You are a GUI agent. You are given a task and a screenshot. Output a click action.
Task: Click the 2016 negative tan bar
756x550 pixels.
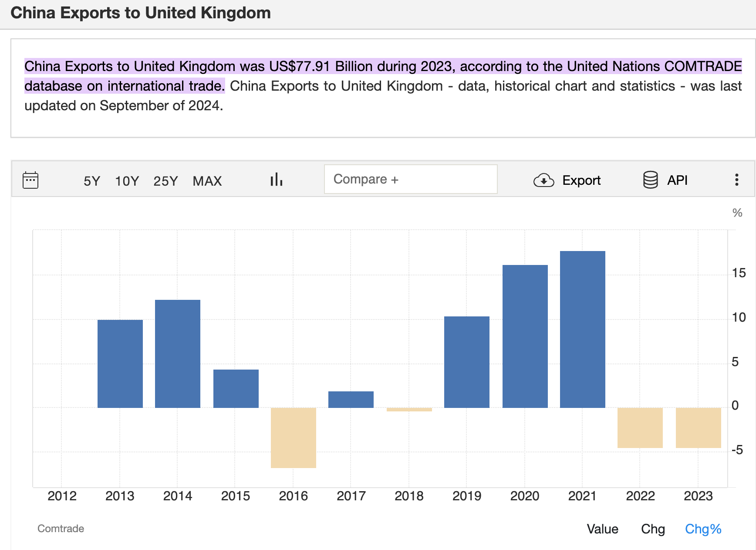tap(294, 438)
